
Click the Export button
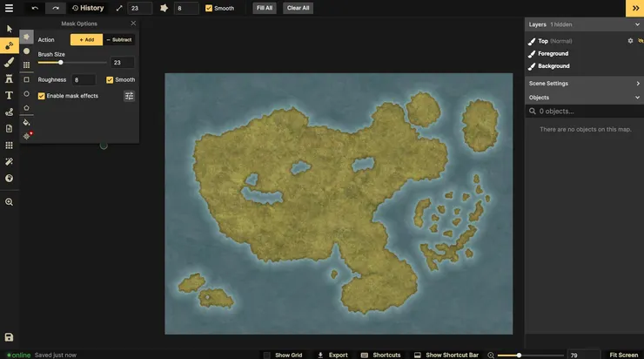tap(332, 355)
